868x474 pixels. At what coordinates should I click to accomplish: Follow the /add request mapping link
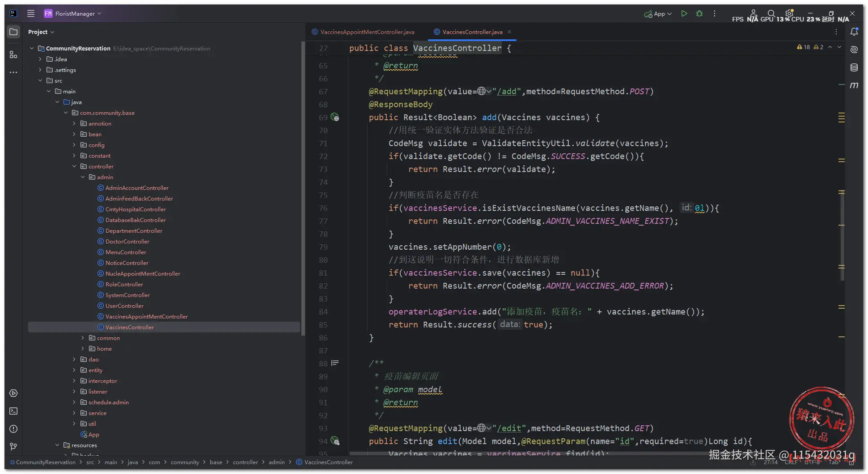pos(507,91)
